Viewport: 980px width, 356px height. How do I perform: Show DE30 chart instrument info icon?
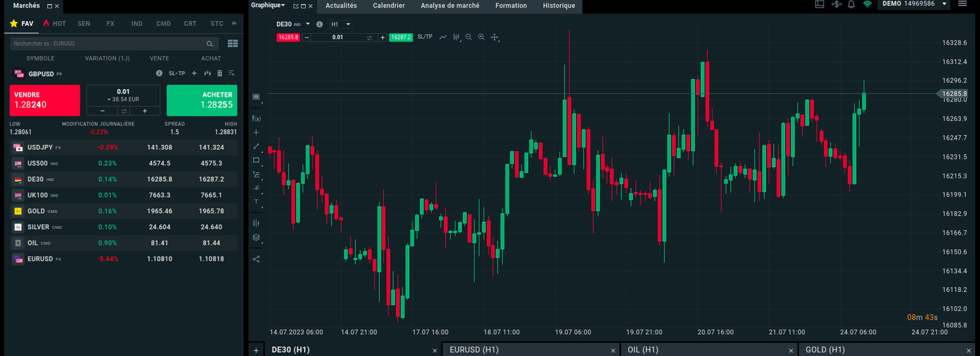click(320, 24)
